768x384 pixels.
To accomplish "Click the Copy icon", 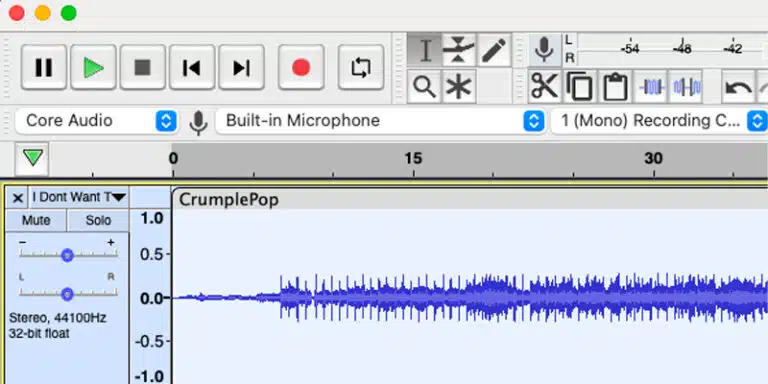I will (580, 87).
